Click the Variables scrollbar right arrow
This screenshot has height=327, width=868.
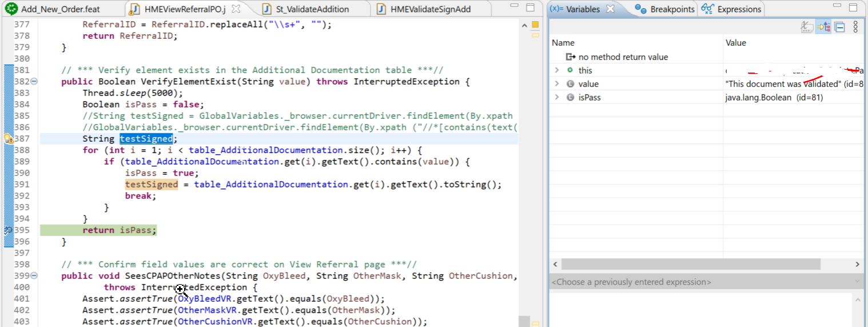(x=857, y=265)
